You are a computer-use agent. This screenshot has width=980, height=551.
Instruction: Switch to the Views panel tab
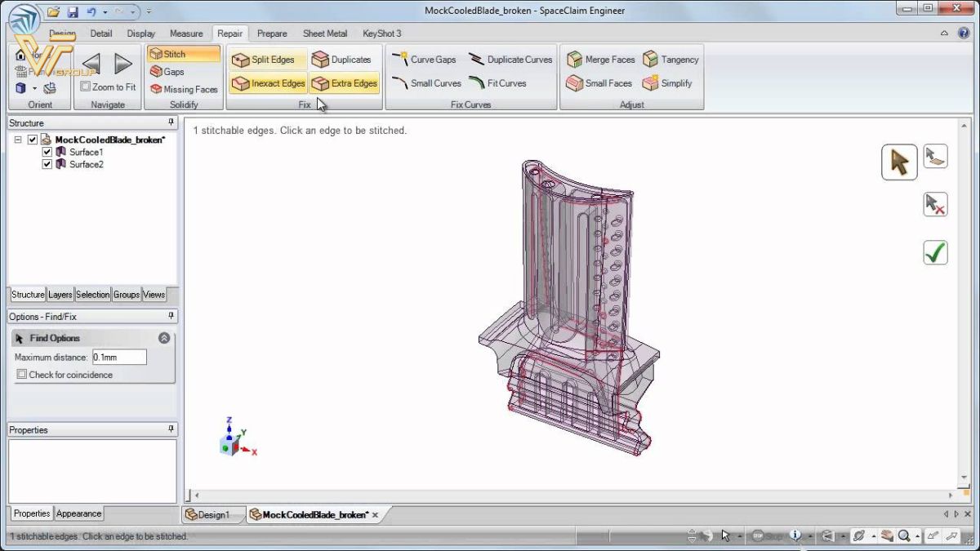[154, 295]
